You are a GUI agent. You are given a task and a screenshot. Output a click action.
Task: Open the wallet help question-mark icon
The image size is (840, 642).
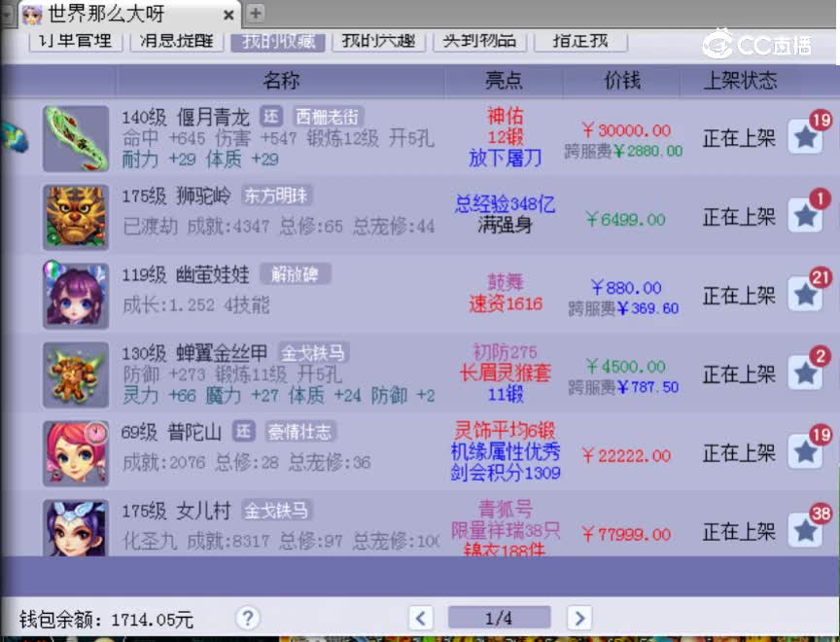pyautogui.click(x=248, y=618)
